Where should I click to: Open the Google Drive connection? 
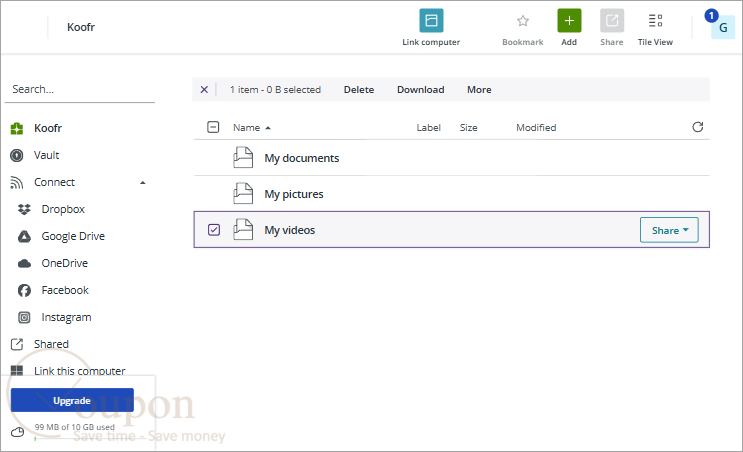tap(73, 236)
